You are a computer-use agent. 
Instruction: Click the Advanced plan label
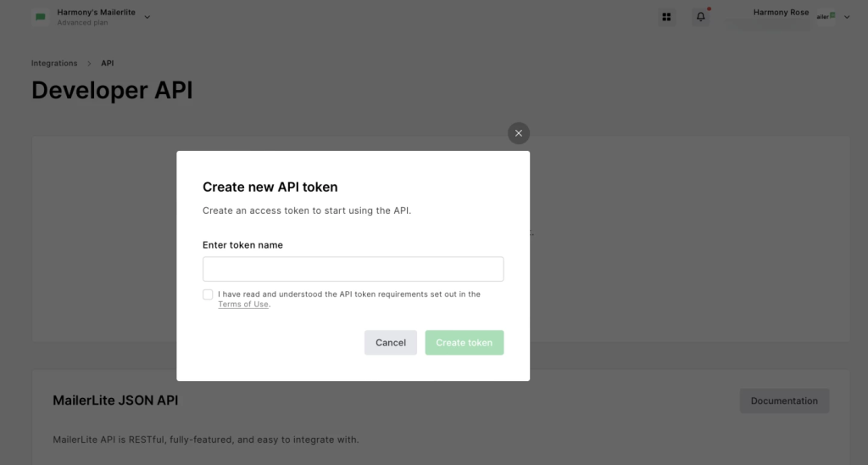[x=81, y=23]
